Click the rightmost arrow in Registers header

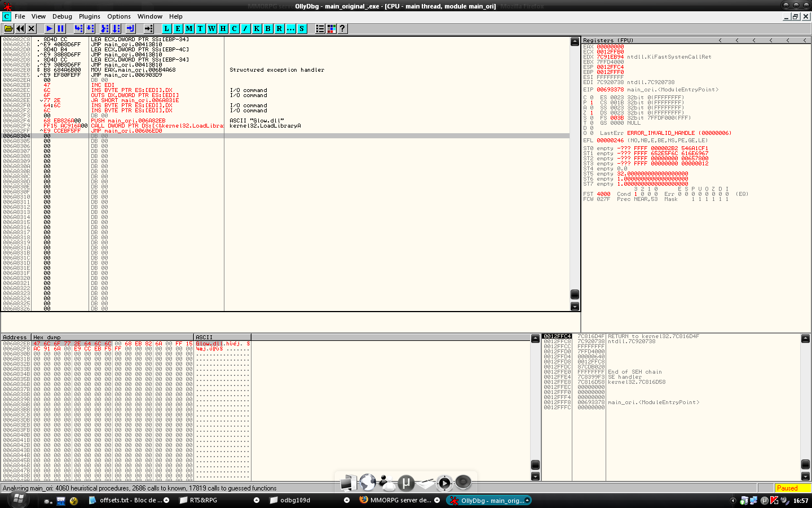(x=804, y=41)
